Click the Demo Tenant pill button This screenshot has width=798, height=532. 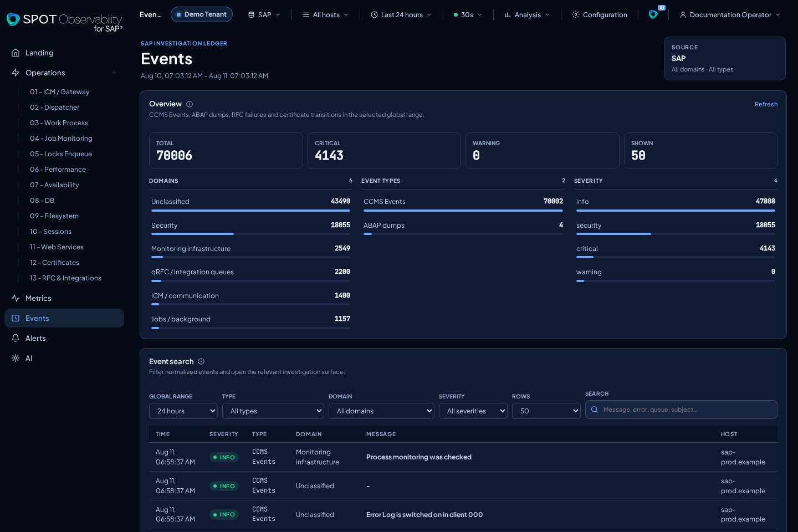(x=202, y=14)
